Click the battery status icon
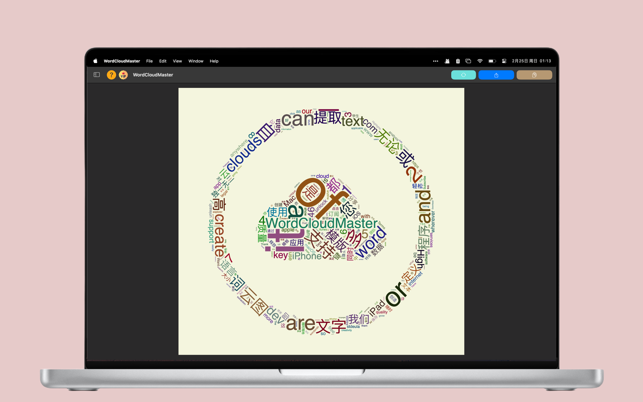Viewport: 643px width, 402px height. [492, 61]
